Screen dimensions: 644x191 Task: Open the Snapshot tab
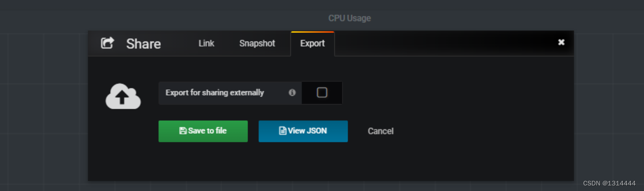[257, 43]
